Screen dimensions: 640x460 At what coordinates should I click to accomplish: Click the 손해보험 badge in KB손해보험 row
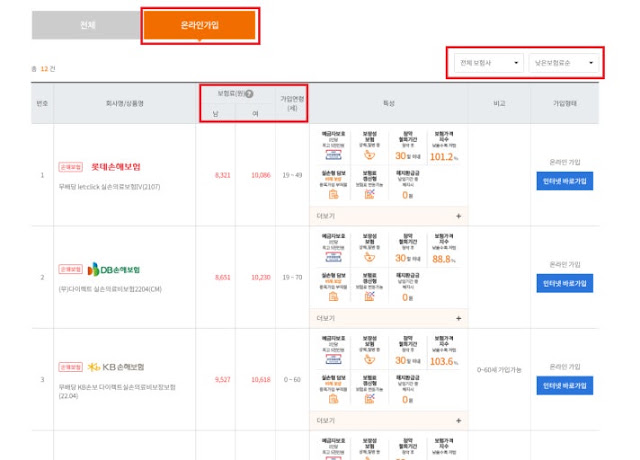pos(71,367)
